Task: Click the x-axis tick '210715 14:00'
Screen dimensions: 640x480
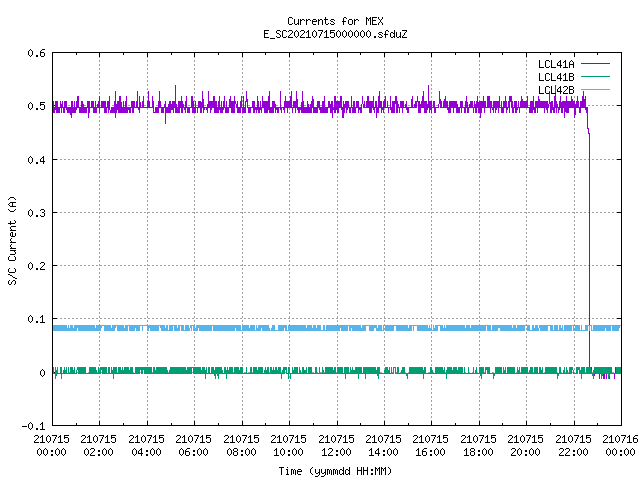Action: pos(383,446)
